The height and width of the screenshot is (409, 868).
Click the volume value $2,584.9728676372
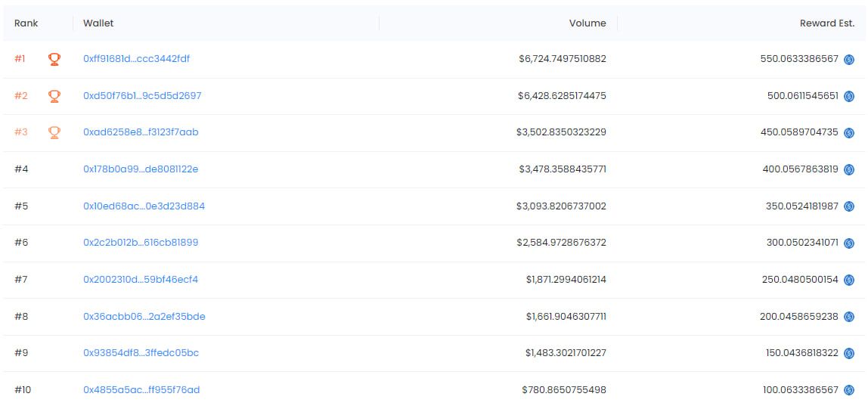562,243
